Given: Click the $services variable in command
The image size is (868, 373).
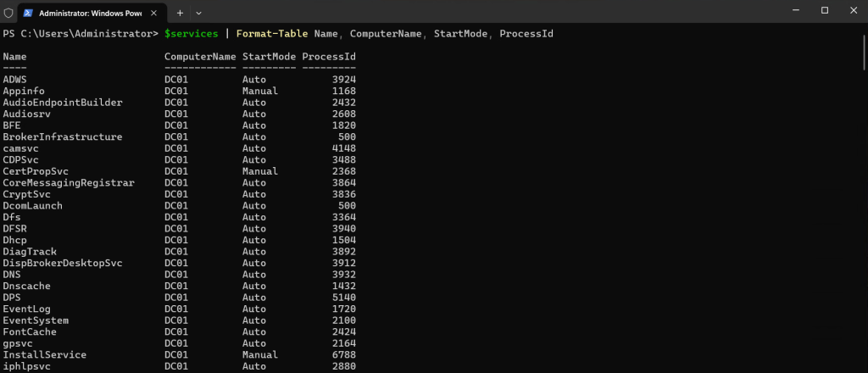Looking at the screenshot, I should (x=192, y=33).
